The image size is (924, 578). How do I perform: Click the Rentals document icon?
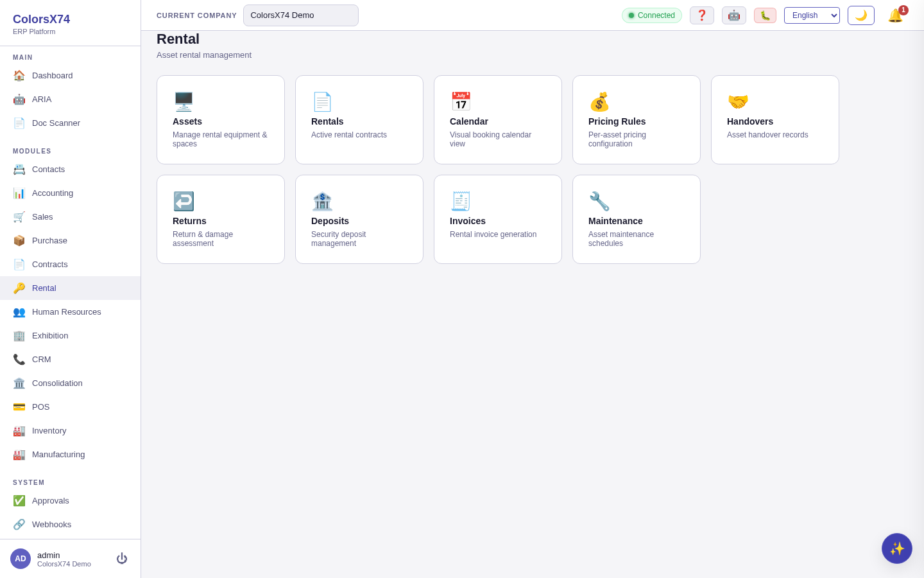322,101
